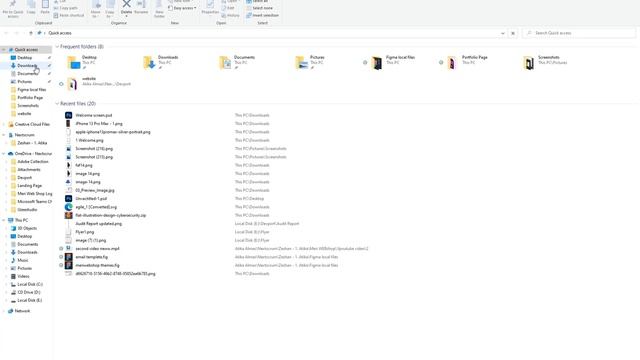Click the Copy to ribbon icon

click(110, 9)
